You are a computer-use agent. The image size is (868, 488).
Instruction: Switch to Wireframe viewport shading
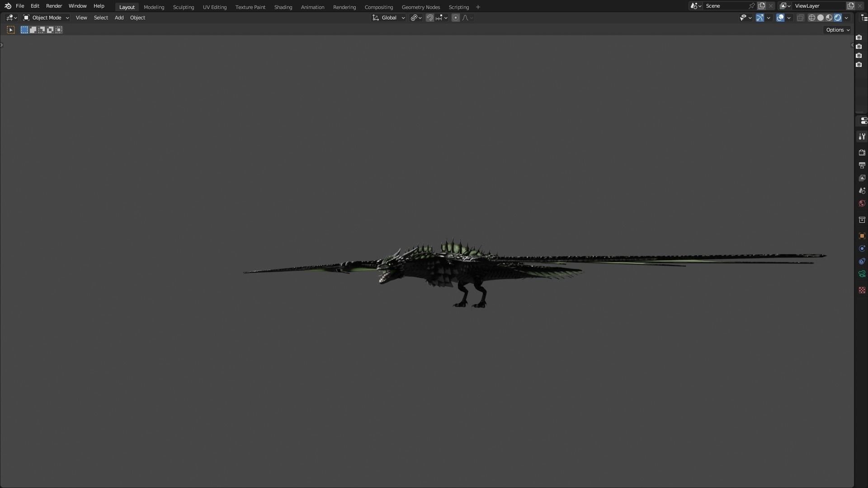(x=812, y=18)
